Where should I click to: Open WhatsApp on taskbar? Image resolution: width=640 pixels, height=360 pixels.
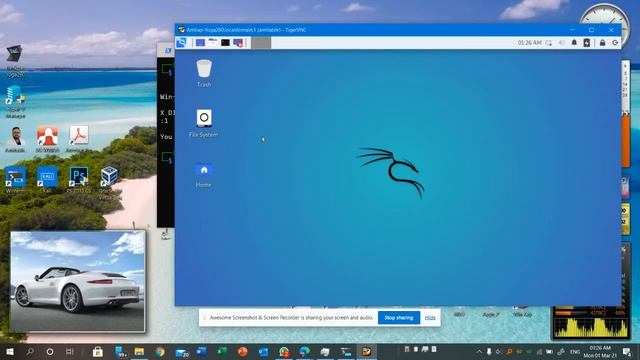pos(284,351)
